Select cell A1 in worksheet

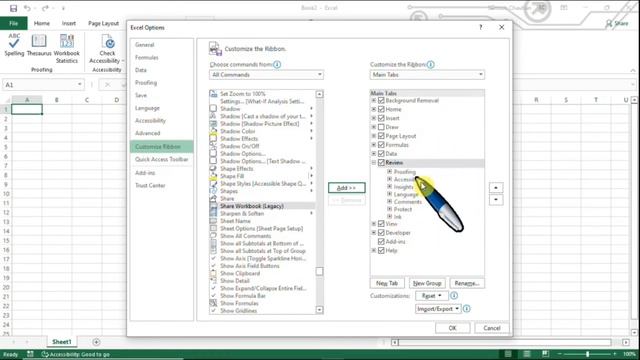point(27,109)
